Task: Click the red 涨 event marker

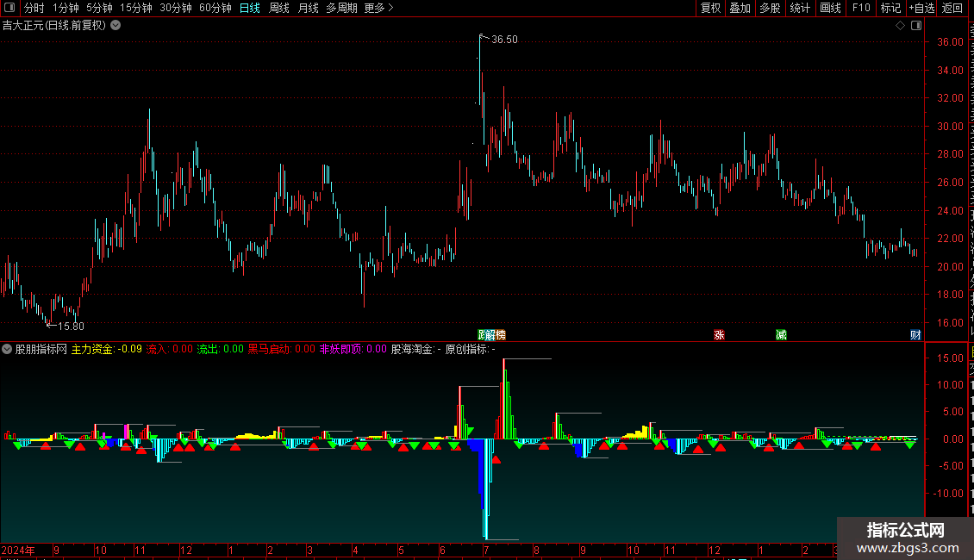Action: (x=720, y=335)
